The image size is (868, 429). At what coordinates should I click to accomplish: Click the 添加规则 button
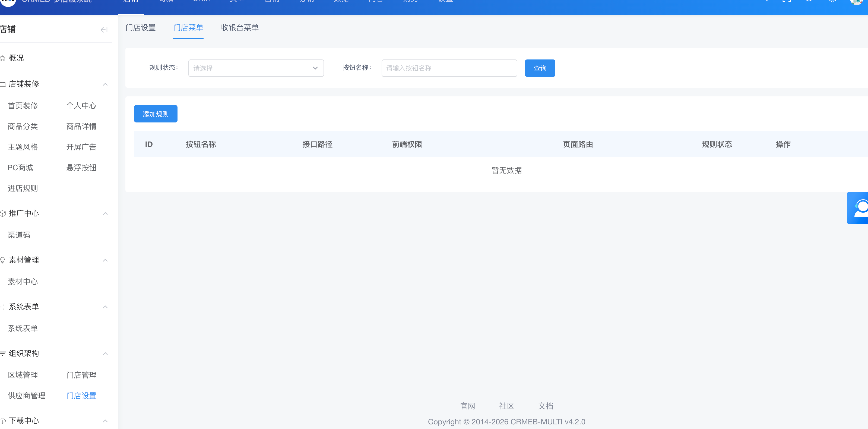tap(156, 114)
